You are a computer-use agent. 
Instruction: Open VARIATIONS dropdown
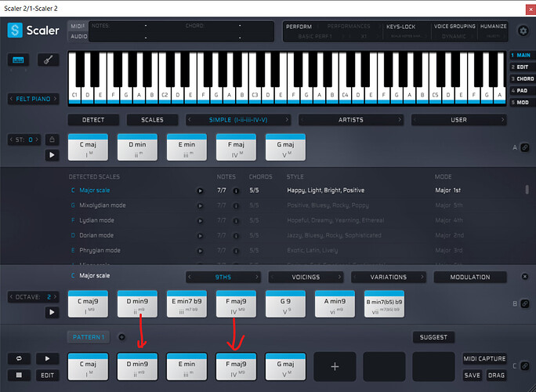coord(389,277)
